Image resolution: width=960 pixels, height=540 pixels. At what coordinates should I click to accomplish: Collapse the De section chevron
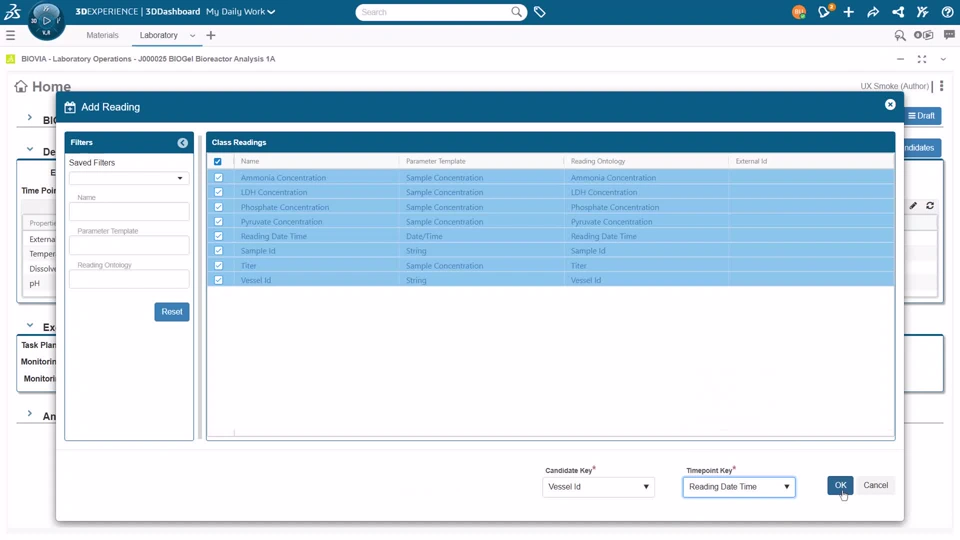pos(29,149)
